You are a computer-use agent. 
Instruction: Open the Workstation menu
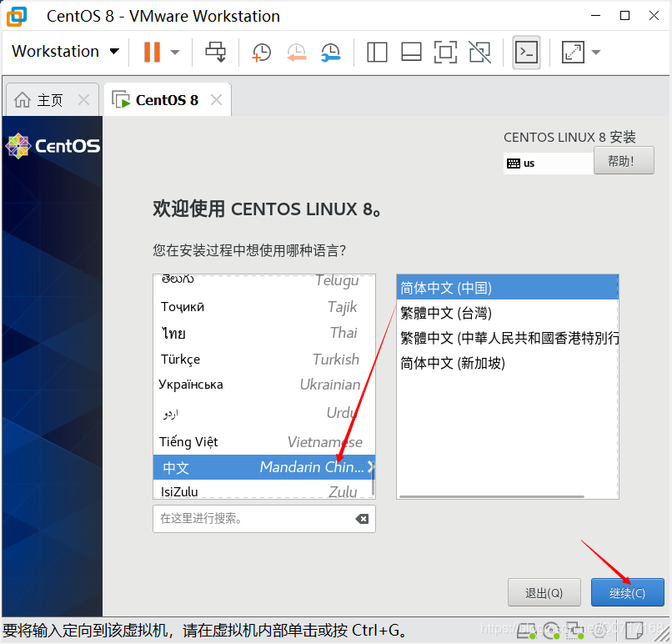pos(65,52)
